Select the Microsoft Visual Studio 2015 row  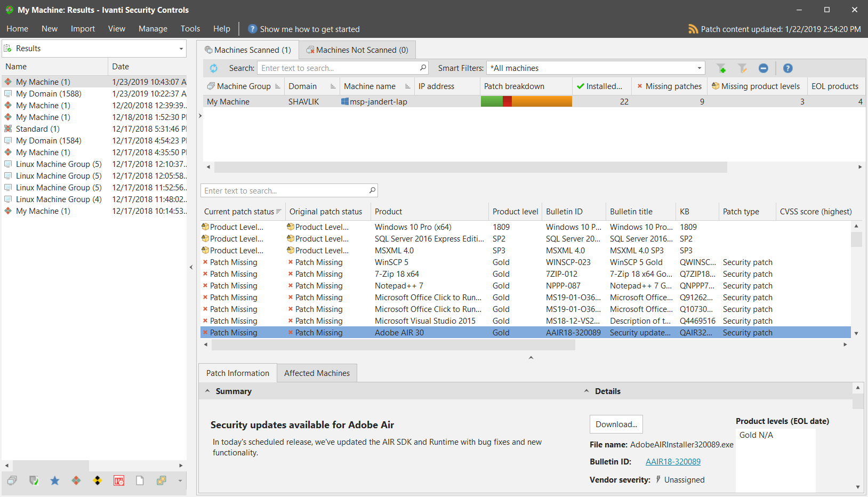(x=526, y=321)
